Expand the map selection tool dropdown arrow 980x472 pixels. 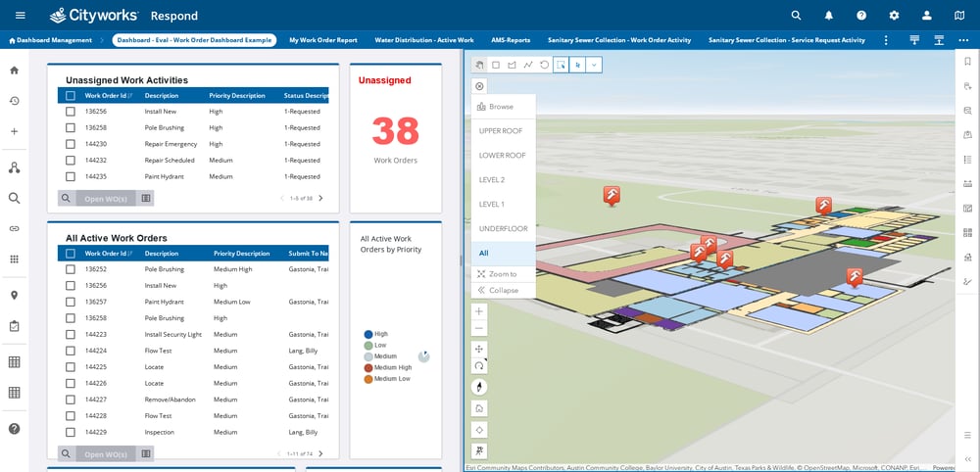click(x=594, y=65)
